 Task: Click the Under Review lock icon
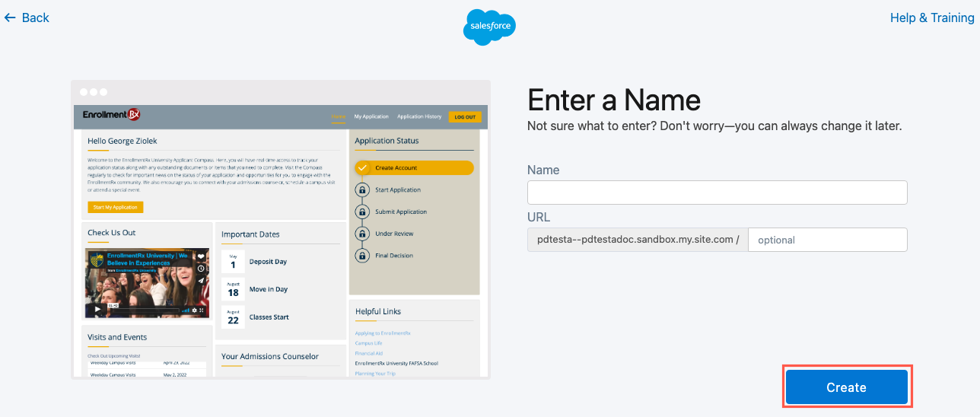[362, 234]
